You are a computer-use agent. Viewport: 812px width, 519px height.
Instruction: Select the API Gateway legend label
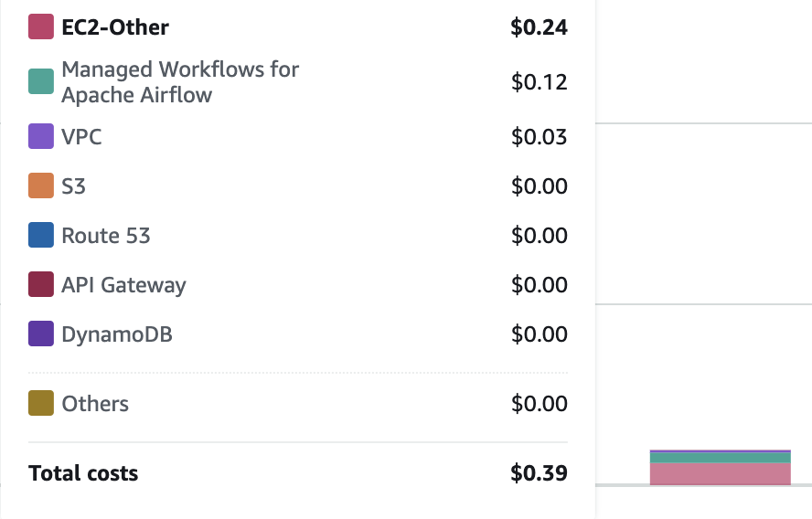(123, 285)
